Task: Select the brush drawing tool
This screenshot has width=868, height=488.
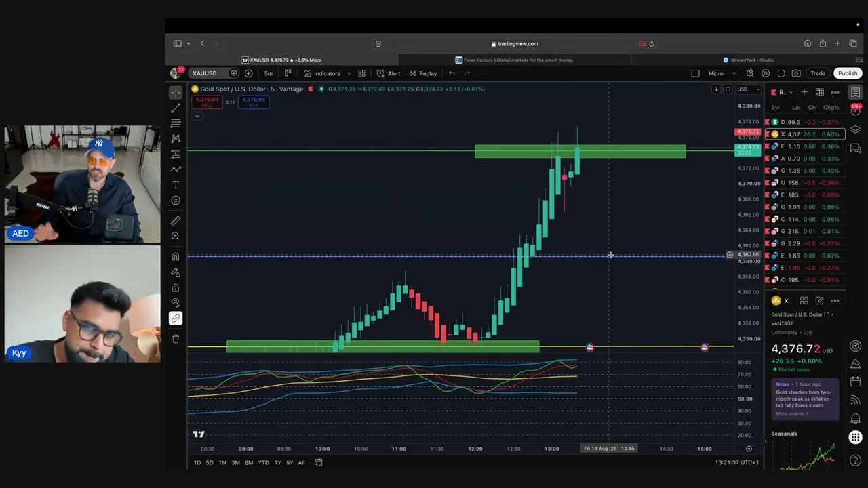Action: click(x=176, y=169)
